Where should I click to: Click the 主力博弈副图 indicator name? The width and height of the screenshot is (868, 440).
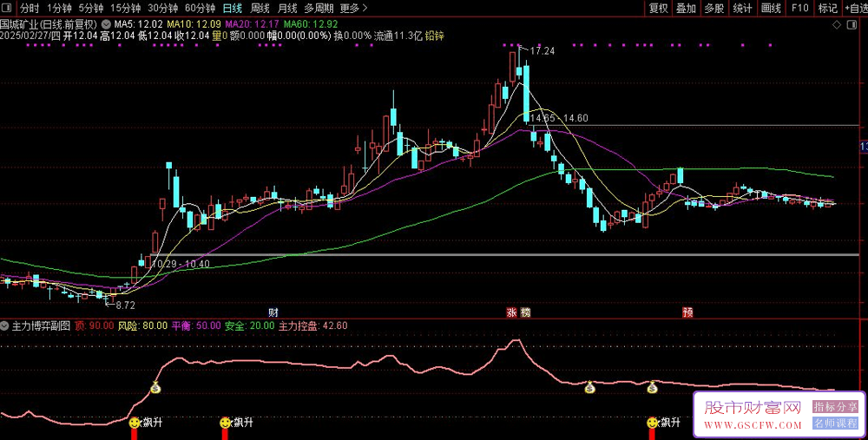[41, 325]
